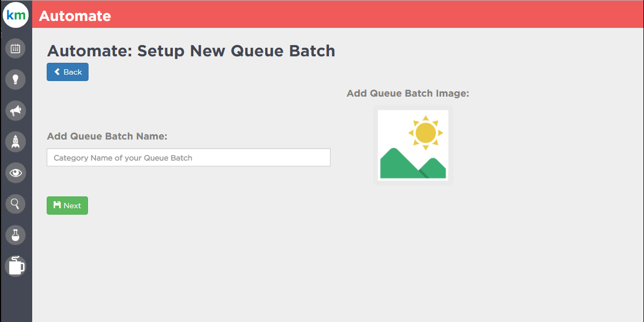This screenshot has height=322, width=644.
Task: Click the Add Queue Batch Image label
Action: (x=408, y=93)
